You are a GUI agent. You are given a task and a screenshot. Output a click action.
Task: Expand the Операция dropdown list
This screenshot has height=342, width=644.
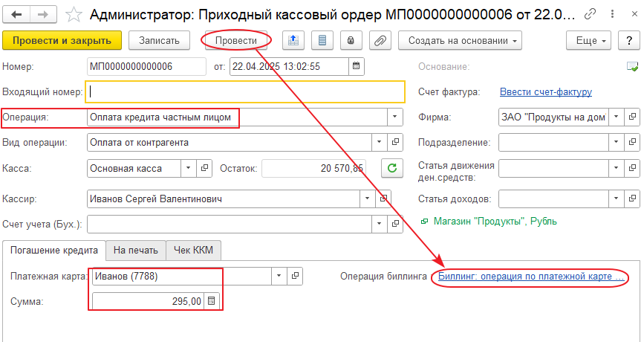click(x=393, y=117)
